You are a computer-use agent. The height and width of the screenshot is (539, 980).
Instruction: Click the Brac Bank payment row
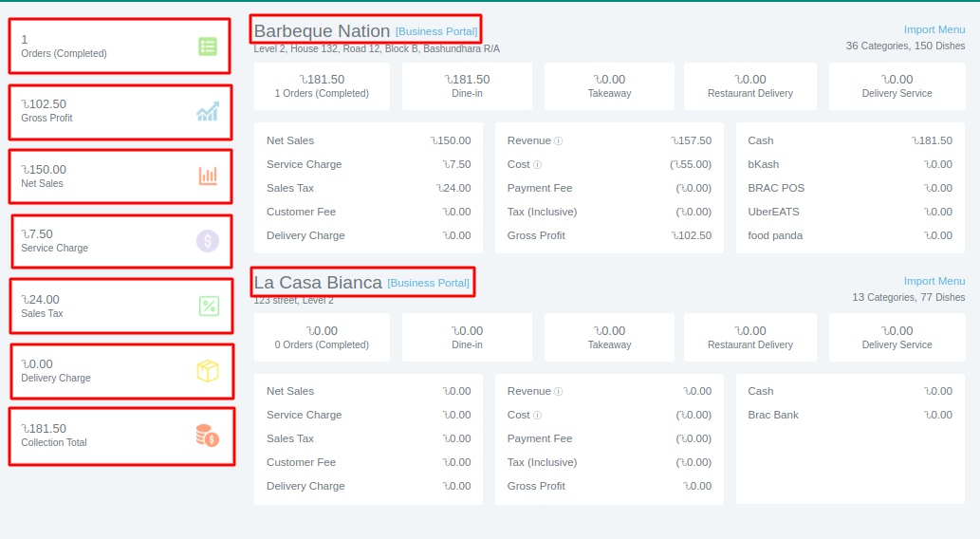[850, 416]
